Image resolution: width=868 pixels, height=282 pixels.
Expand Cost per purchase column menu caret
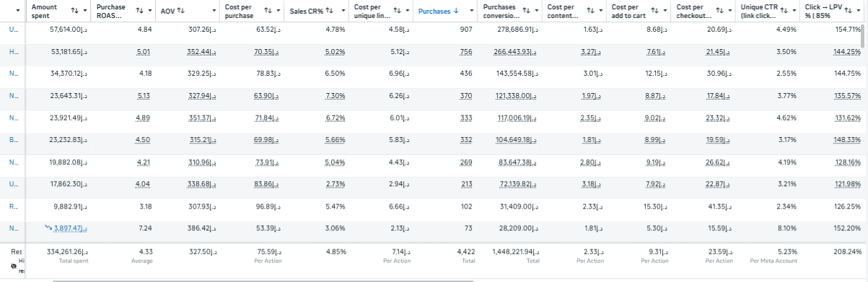pyautogui.click(x=279, y=11)
